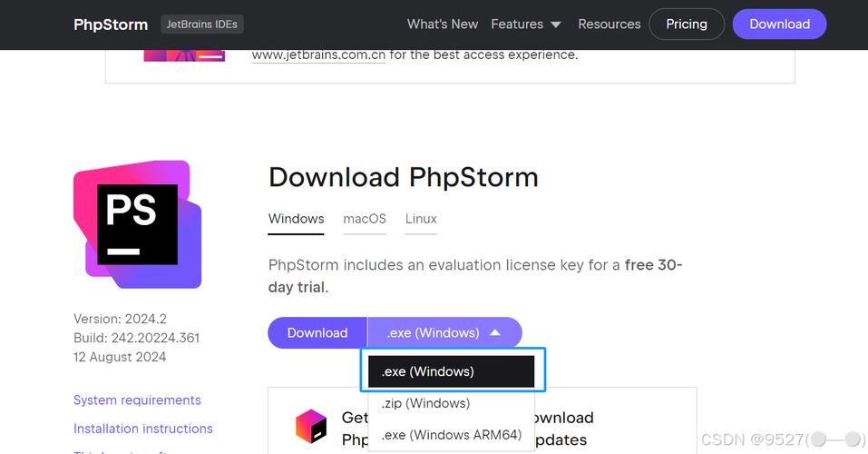Screen dimensions: 868x454
Task: Open the System requirements link
Action: pos(137,400)
